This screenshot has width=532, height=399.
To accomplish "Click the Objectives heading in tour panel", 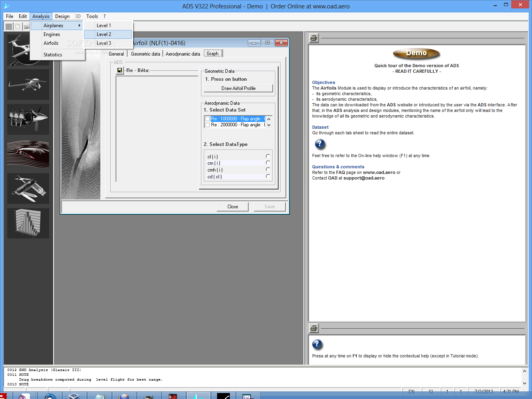I will point(324,82).
